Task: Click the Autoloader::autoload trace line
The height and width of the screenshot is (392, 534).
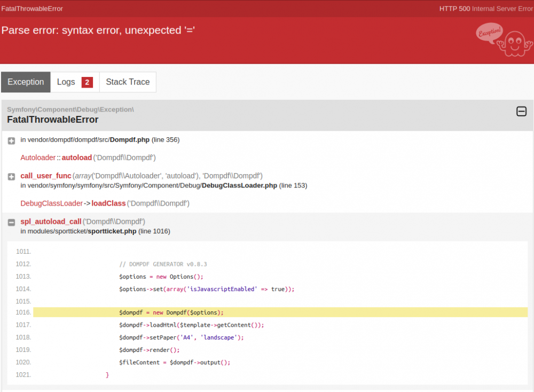Action: tap(88, 158)
